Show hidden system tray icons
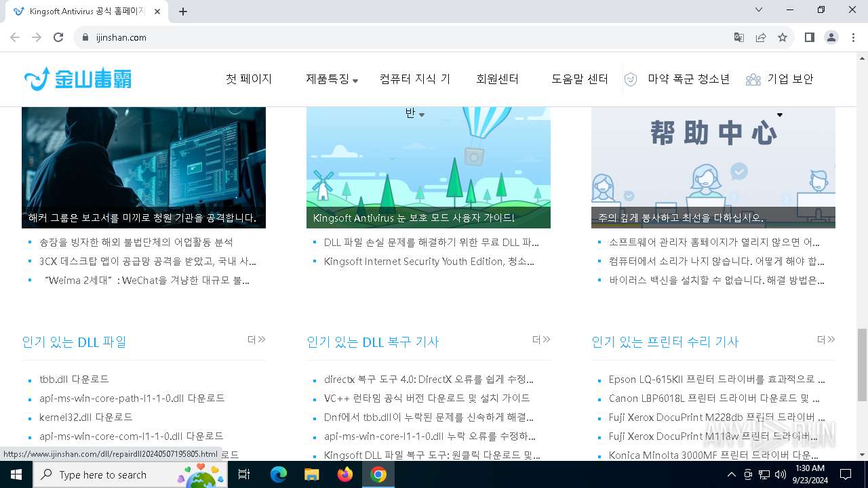 click(731, 474)
